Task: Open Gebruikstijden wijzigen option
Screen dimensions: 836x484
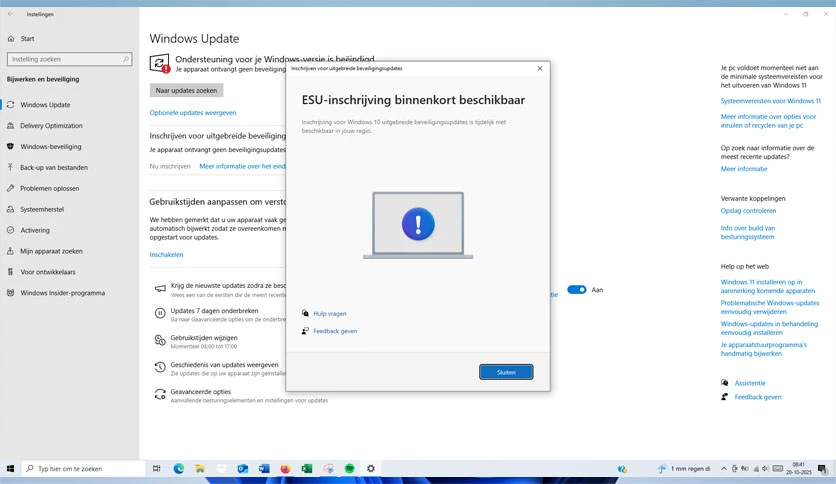Action: coord(204,337)
